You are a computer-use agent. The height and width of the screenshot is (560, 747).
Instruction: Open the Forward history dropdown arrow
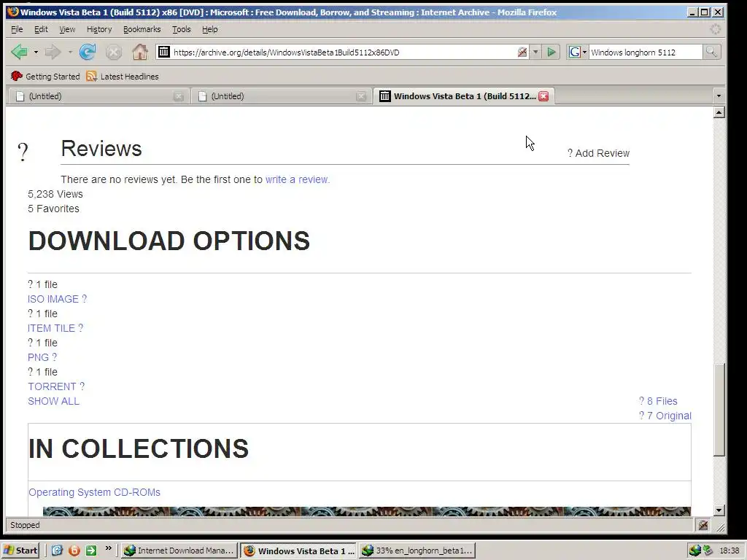[69, 52]
